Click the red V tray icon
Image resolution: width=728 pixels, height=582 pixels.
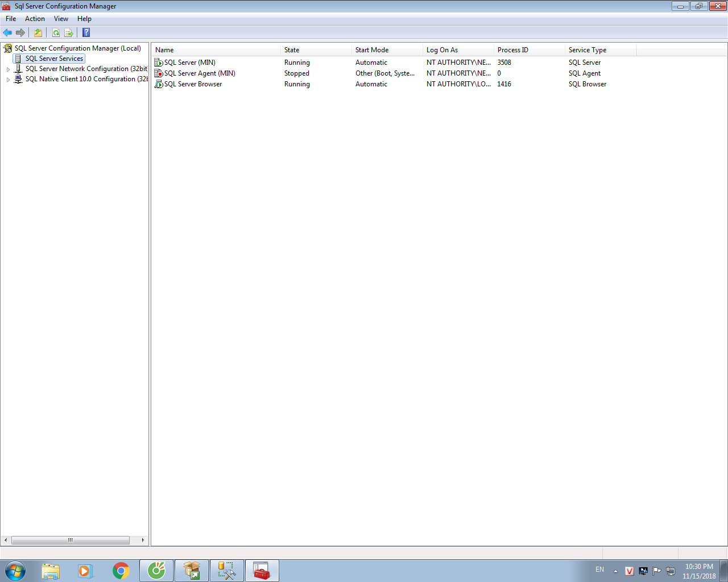(630, 571)
